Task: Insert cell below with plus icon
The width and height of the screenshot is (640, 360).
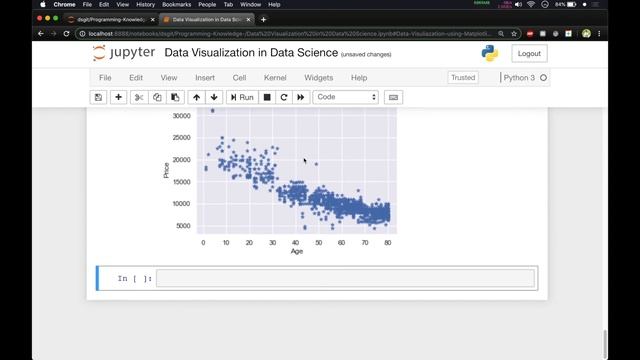Action: pos(118,97)
